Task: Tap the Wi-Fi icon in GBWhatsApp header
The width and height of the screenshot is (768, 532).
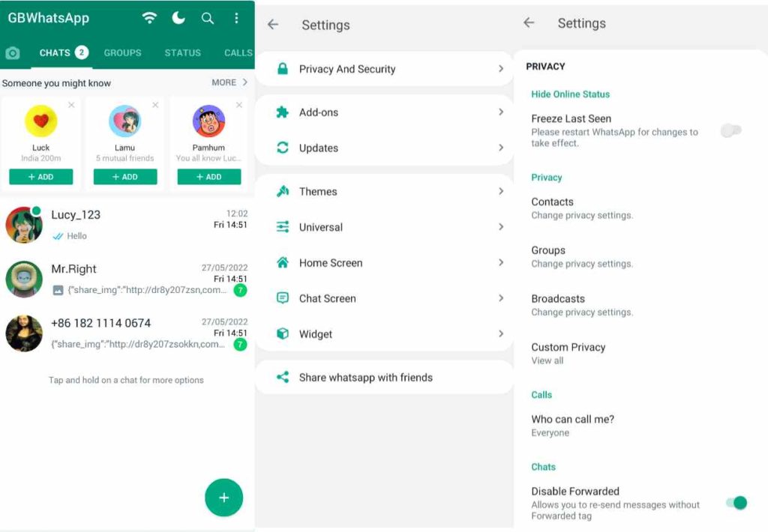Action: tap(149, 18)
